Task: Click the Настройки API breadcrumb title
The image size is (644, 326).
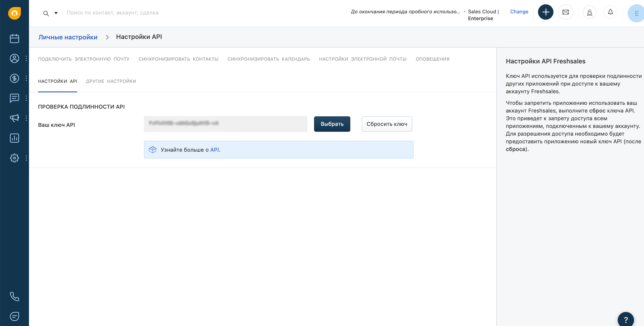Action: pyautogui.click(x=139, y=37)
